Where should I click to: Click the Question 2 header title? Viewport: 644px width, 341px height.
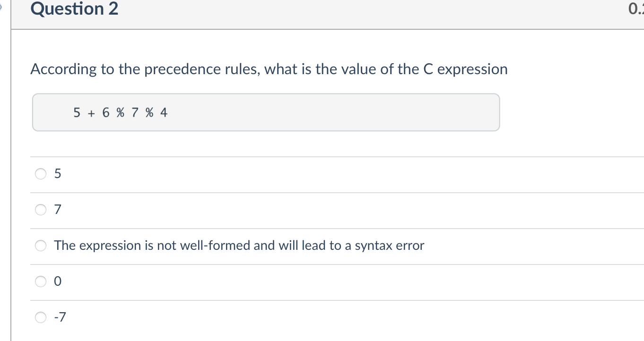pyautogui.click(x=75, y=9)
